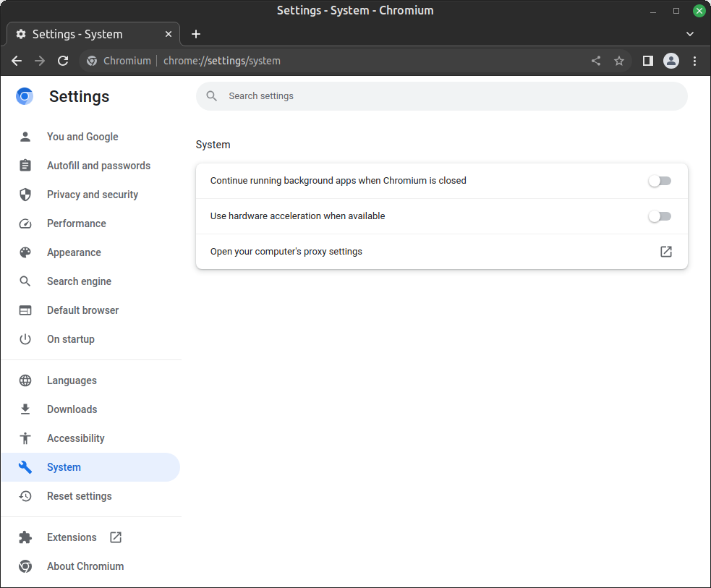
Task: Expand the tab search chevron
Action: tap(690, 34)
